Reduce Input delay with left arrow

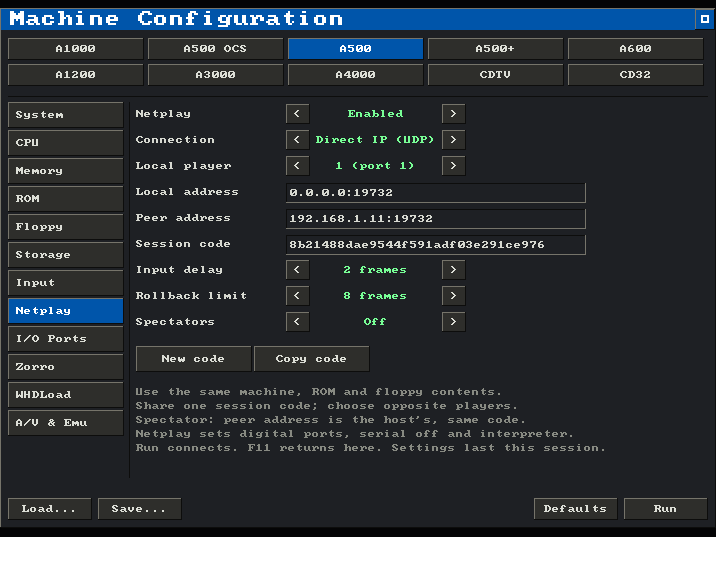click(297, 270)
